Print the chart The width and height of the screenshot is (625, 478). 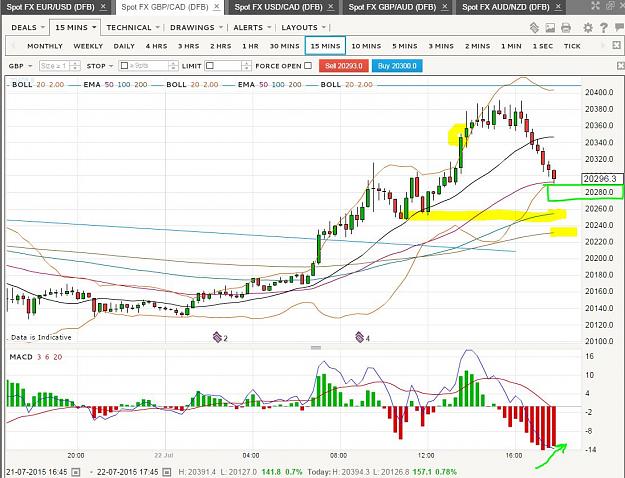click(566, 28)
